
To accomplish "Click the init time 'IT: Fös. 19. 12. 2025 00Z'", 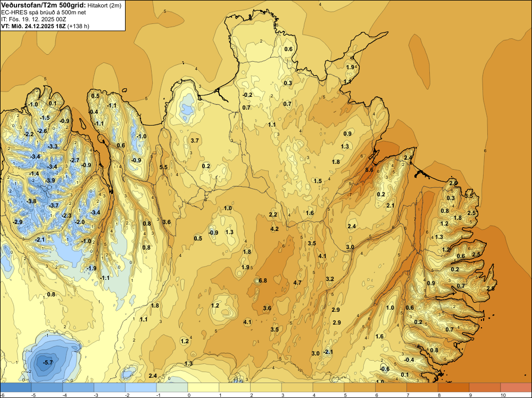I will 32,19.
